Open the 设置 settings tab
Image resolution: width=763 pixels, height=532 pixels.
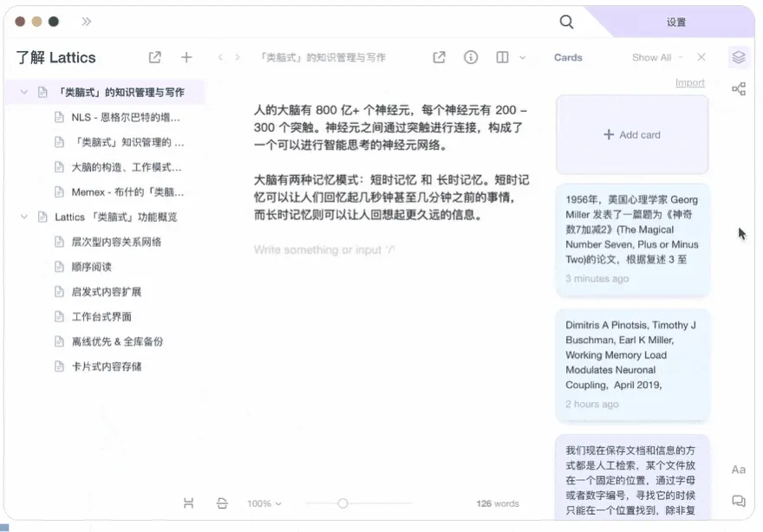(x=676, y=22)
